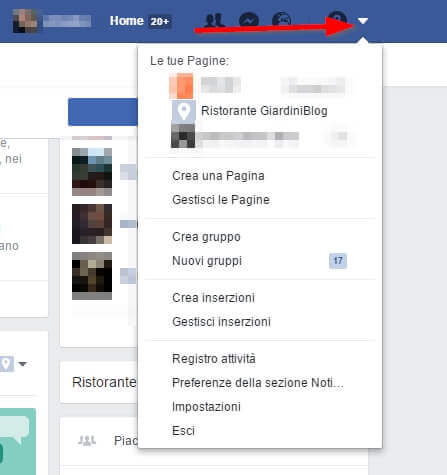Click the profile picture in the top bar
Viewport: 447px width, 475px height.
[25, 21]
